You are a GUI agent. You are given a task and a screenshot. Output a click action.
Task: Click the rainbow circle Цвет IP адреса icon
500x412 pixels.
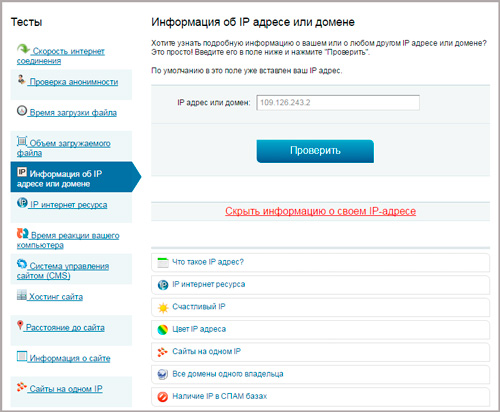pyautogui.click(x=163, y=330)
